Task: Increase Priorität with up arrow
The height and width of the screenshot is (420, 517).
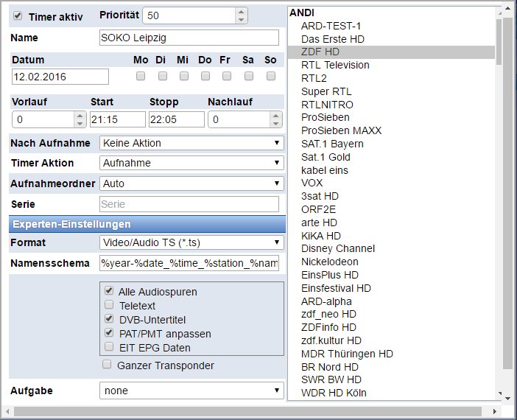Action: pos(241,12)
